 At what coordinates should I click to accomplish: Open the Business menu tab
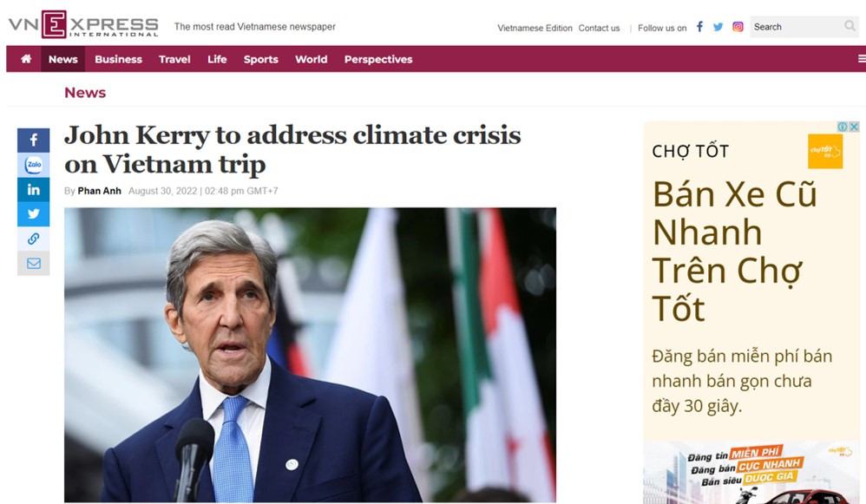(118, 59)
